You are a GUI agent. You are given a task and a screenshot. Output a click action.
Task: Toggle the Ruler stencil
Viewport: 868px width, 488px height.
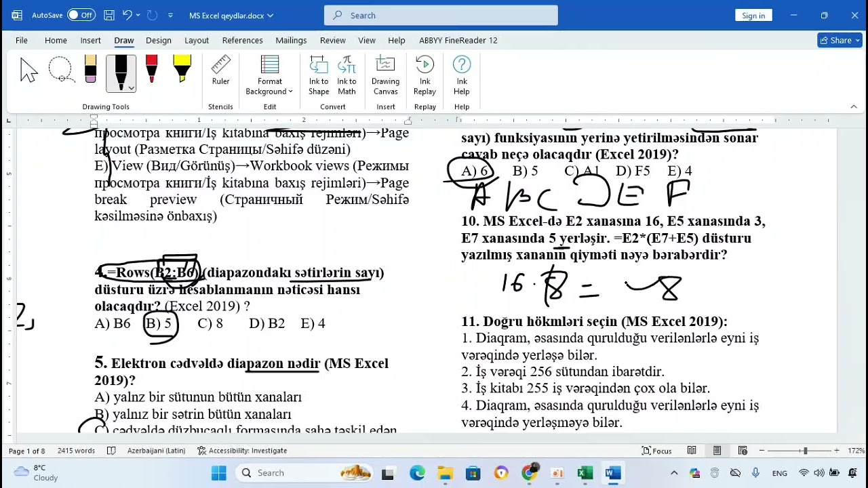pyautogui.click(x=220, y=70)
